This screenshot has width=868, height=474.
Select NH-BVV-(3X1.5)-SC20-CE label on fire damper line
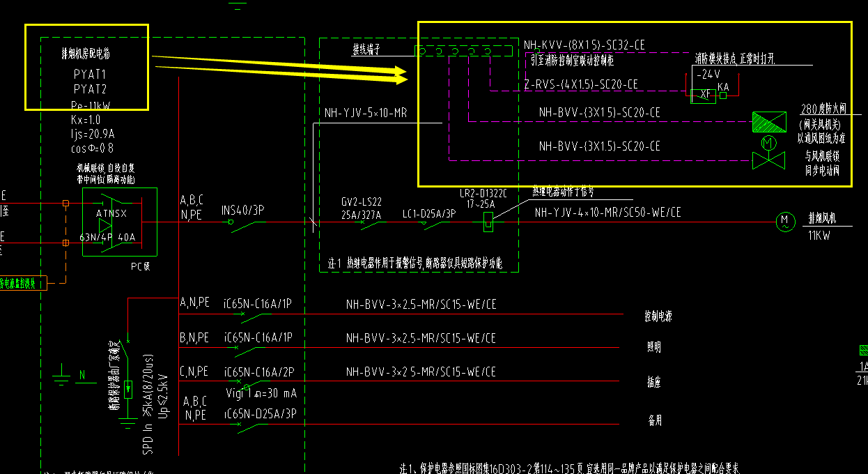coord(600,112)
